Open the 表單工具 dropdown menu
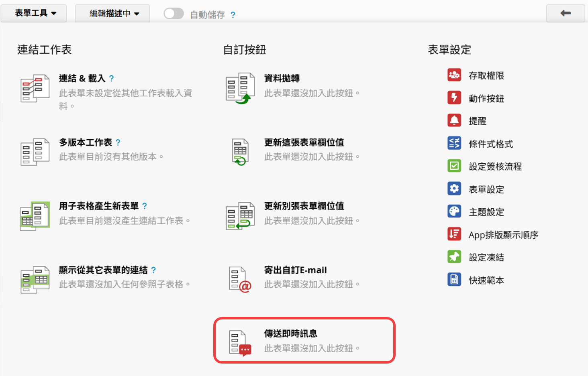This screenshot has width=588, height=376. pos(35,13)
